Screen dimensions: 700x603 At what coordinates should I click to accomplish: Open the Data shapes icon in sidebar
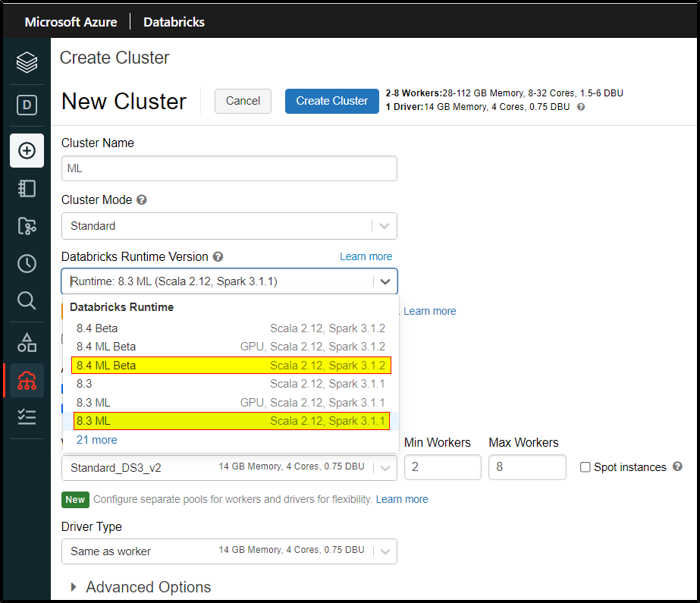(27, 343)
